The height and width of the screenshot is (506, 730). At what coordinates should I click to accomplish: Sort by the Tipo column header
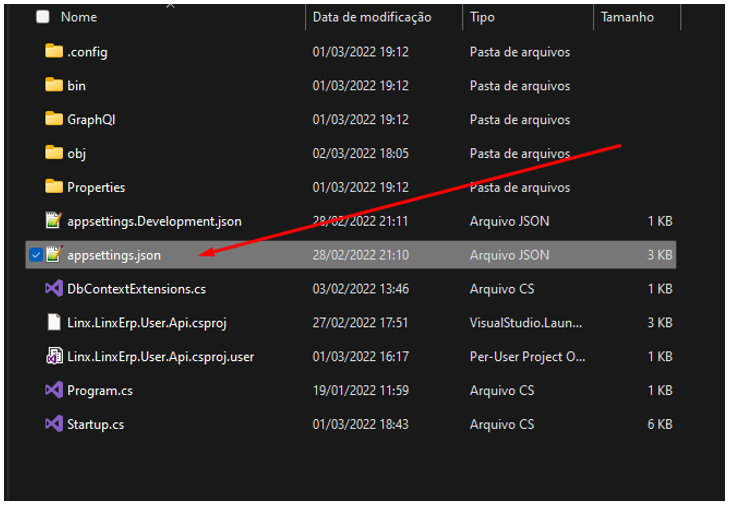point(482,17)
